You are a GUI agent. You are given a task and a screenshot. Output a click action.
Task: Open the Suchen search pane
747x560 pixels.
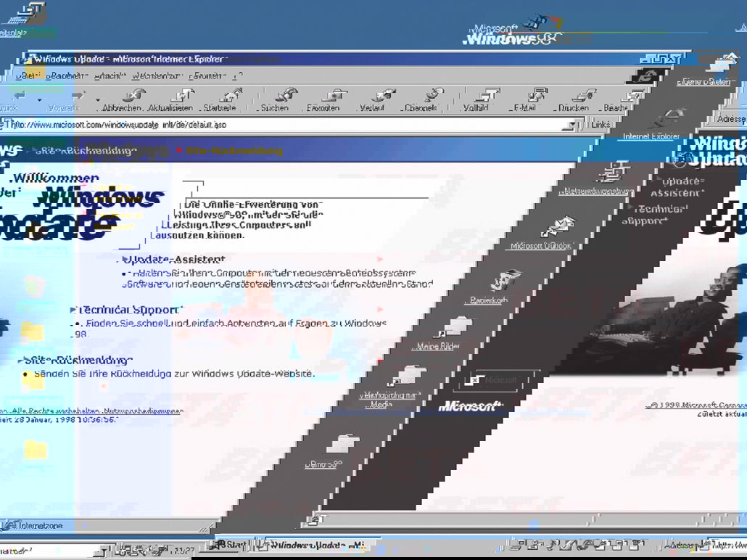click(275, 100)
